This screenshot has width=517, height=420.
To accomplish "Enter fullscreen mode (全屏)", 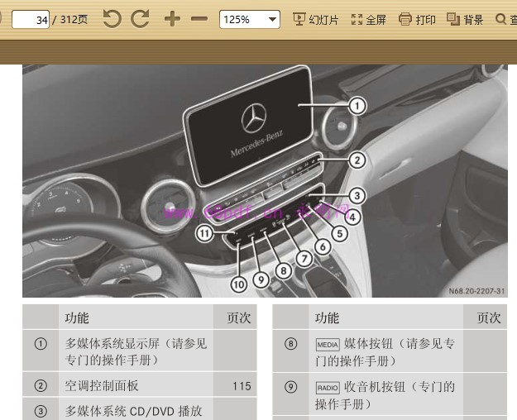I will (368, 20).
